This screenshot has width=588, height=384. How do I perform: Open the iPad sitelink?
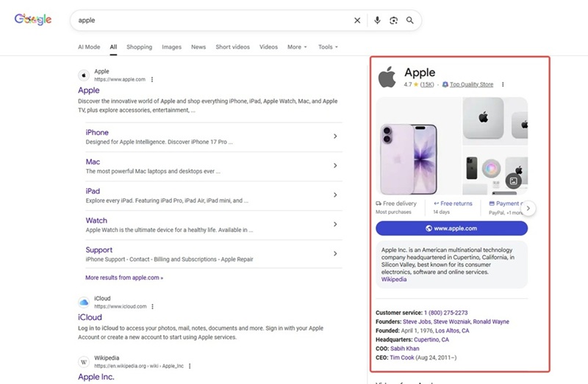point(93,191)
